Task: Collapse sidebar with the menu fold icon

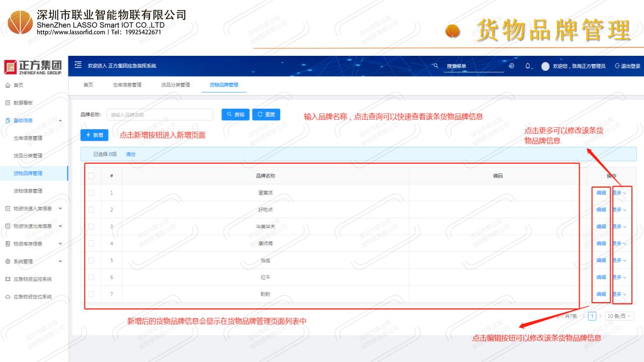Action: click(x=78, y=66)
